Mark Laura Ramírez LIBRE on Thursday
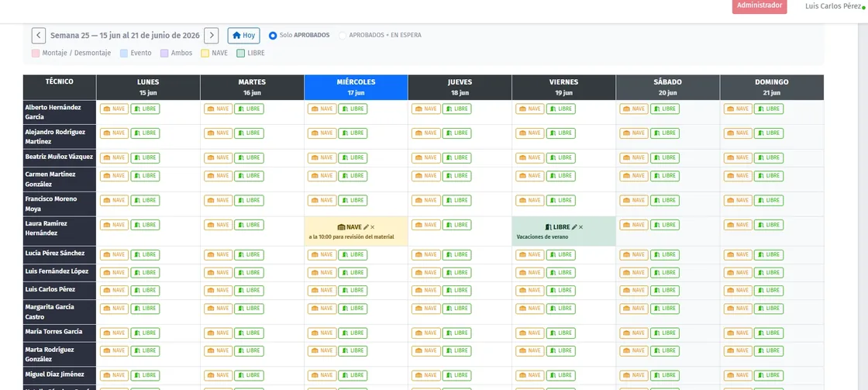This screenshot has height=390, width=868. pyautogui.click(x=456, y=225)
